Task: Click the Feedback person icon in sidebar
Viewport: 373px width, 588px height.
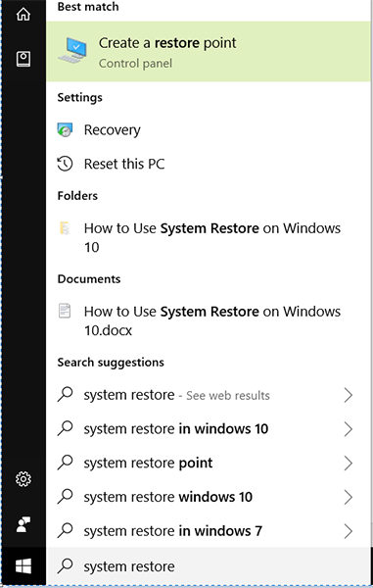Action: point(23,524)
